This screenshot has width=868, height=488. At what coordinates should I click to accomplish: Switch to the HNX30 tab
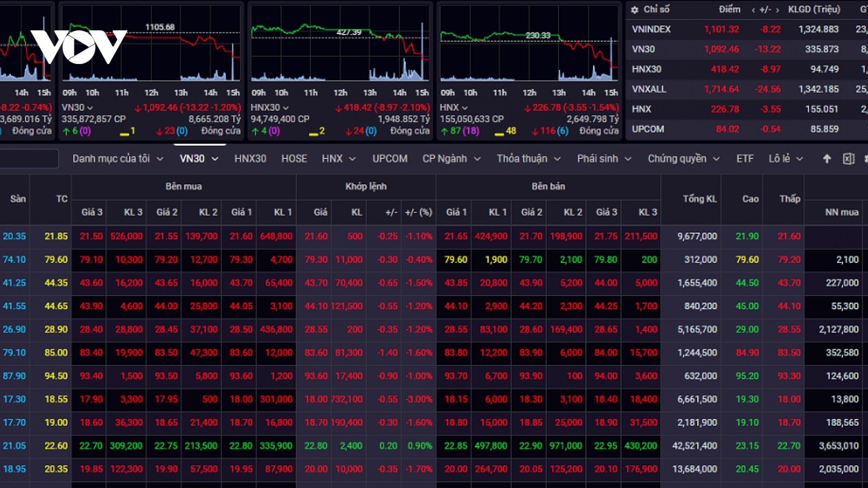pos(250,158)
